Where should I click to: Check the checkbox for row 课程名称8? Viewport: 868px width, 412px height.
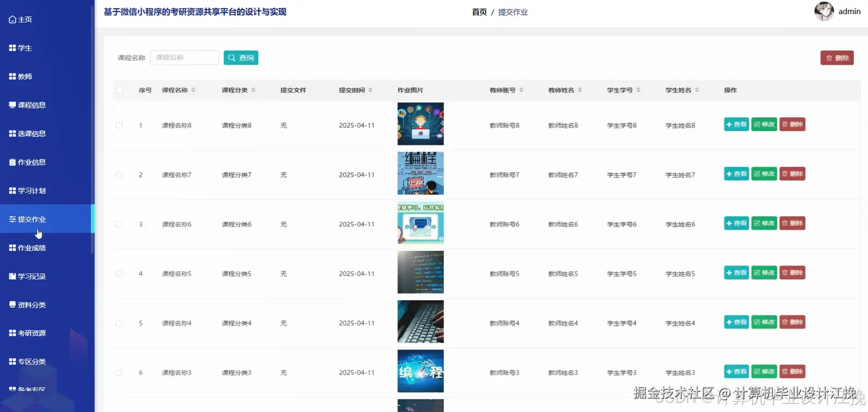119,125
